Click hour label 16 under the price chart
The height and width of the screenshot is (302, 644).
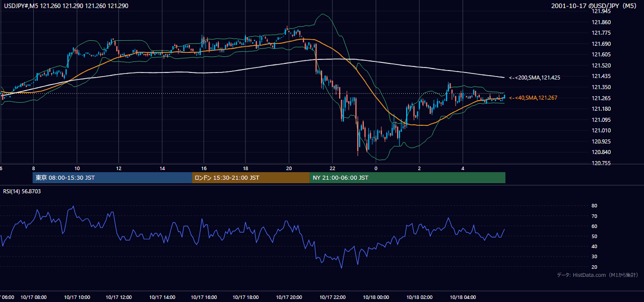click(204, 168)
